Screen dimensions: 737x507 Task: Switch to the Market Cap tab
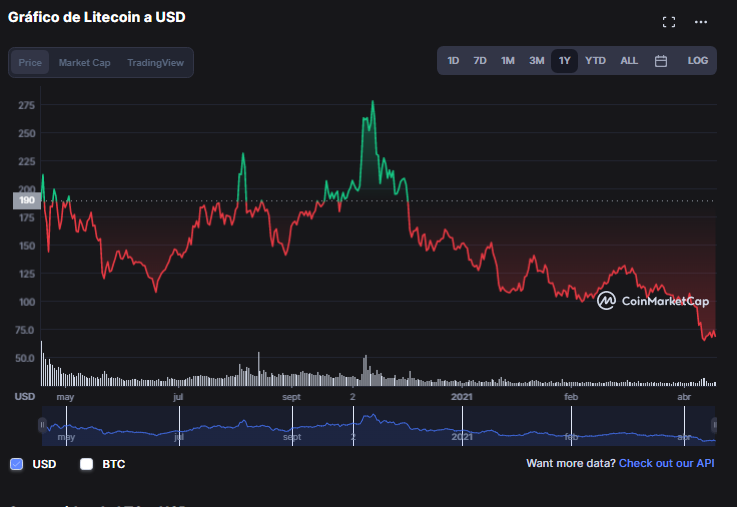click(85, 62)
